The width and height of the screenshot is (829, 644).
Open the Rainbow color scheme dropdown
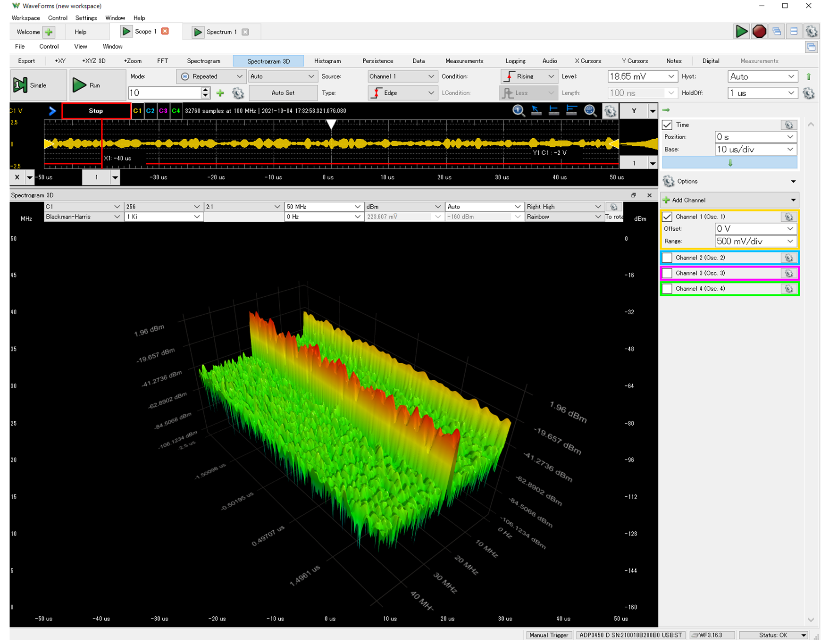[x=564, y=217]
